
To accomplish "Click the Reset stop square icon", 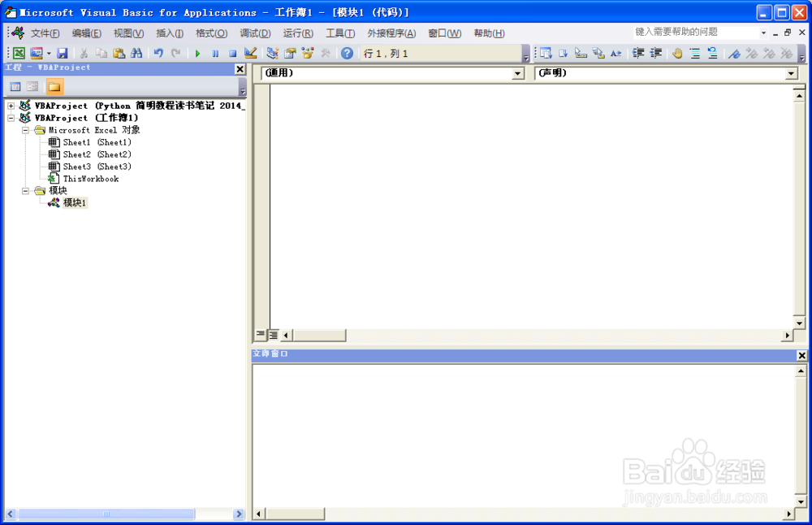I will (x=233, y=53).
